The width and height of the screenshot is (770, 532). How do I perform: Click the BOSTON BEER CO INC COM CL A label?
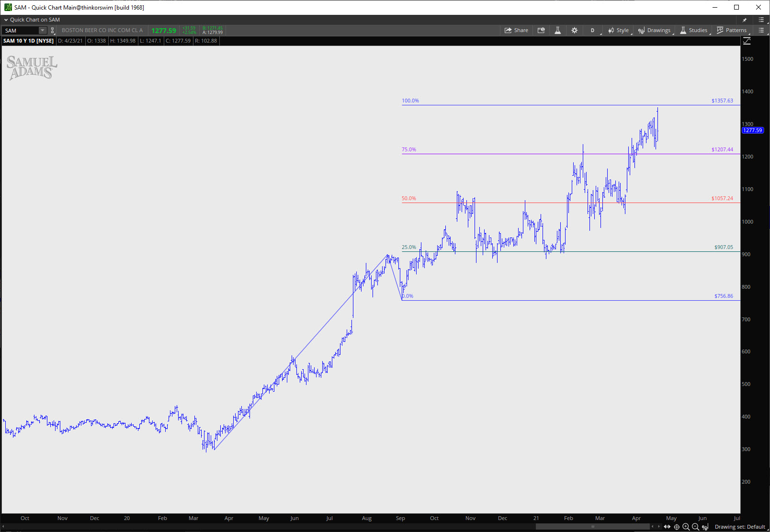pyautogui.click(x=102, y=30)
